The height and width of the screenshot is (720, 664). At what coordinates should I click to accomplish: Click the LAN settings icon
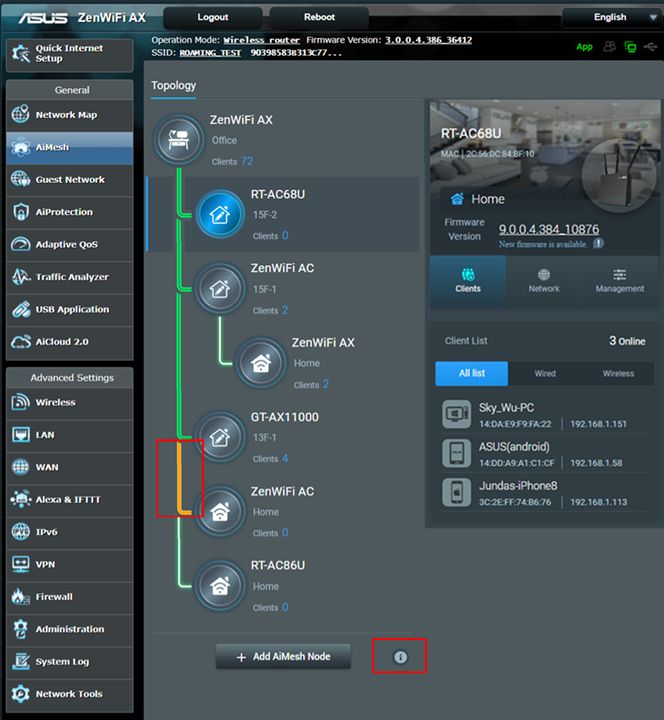(21, 434)
